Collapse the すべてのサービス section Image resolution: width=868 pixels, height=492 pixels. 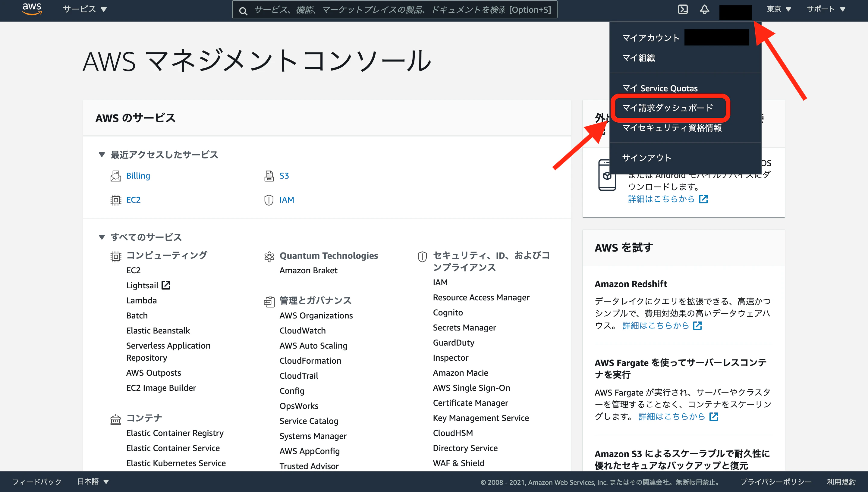[x=102, y=237]
